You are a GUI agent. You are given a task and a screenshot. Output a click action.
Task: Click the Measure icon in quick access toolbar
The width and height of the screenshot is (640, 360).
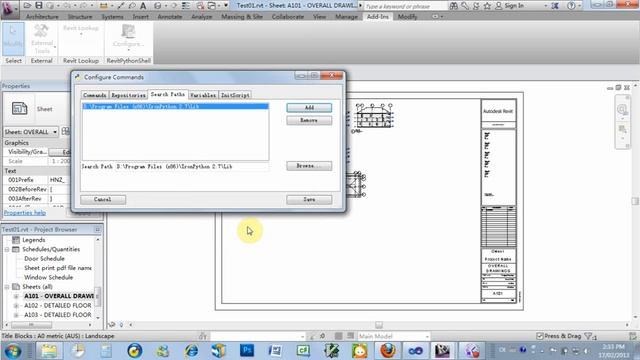[104, 6]
